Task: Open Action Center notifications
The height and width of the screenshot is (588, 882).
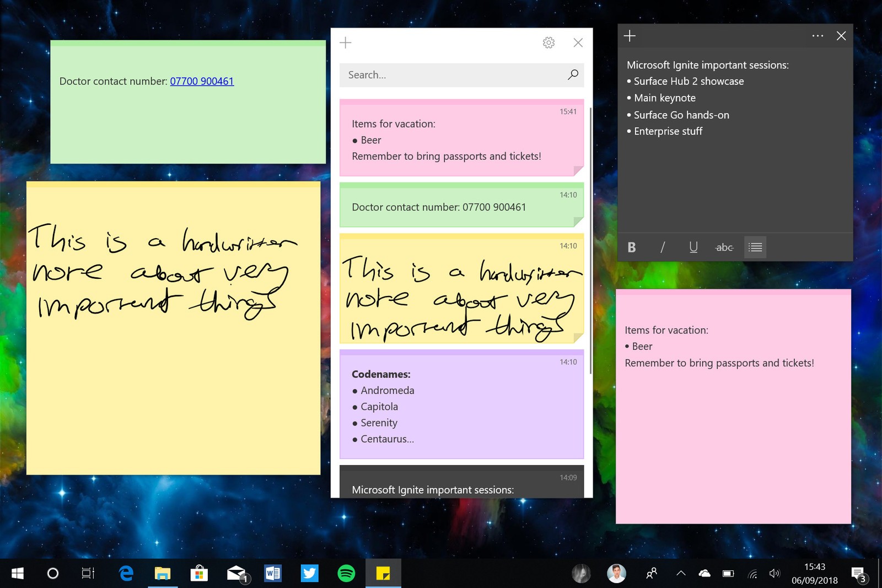Action: 858,574
